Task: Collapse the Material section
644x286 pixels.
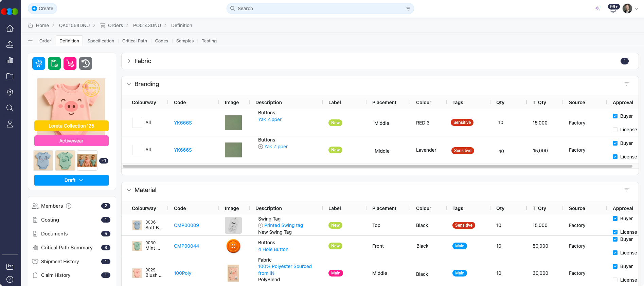Action: 129,190
